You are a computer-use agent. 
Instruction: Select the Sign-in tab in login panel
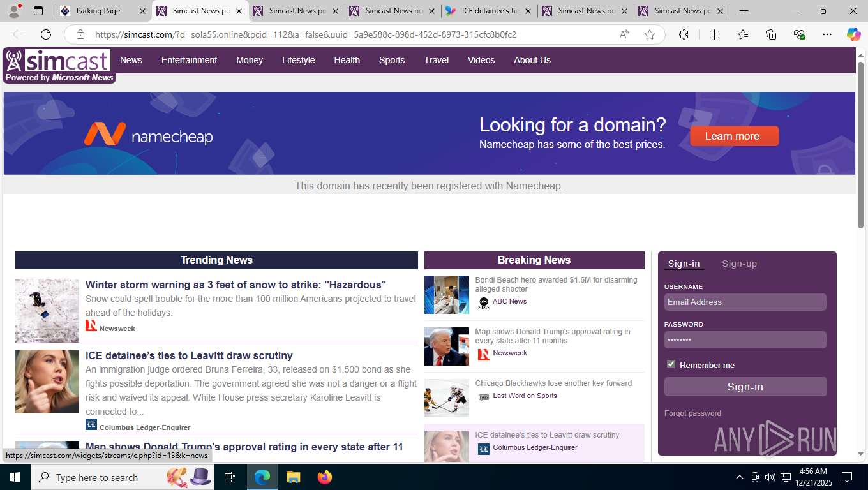click(x=684, y=264)
